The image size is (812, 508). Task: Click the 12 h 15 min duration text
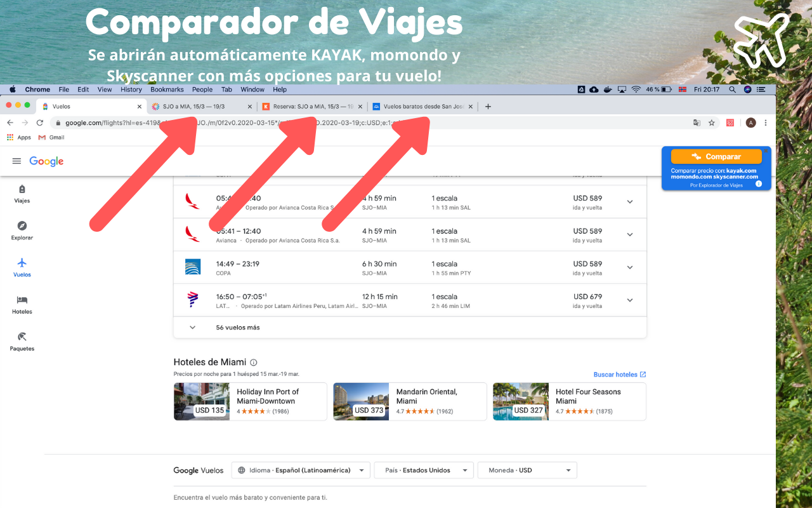point(380,297)
